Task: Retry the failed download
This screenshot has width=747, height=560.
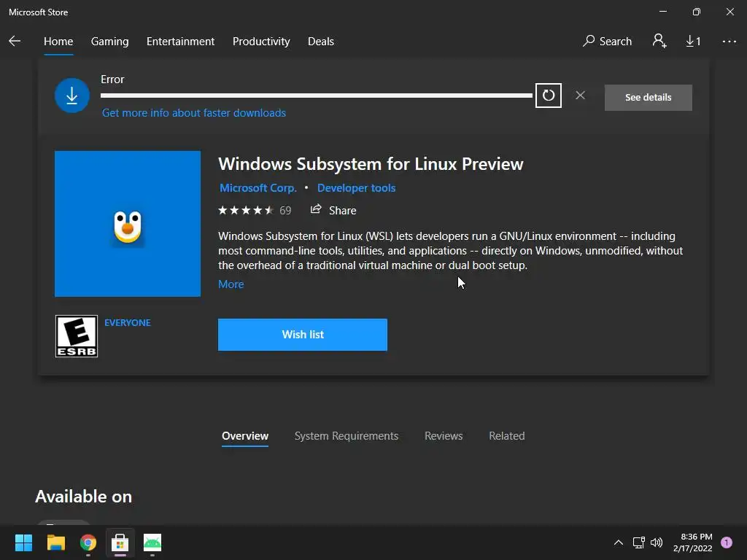Action: [x=549, y=96]
